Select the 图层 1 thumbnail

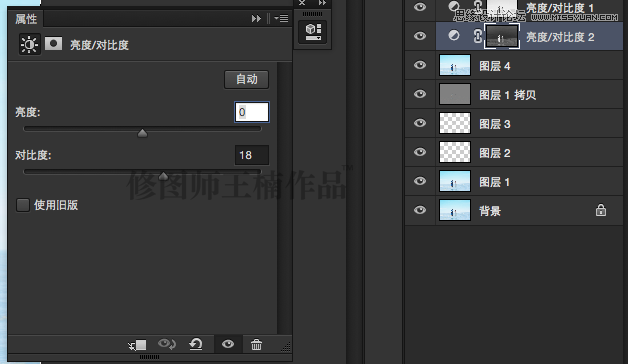pos(455,181)
